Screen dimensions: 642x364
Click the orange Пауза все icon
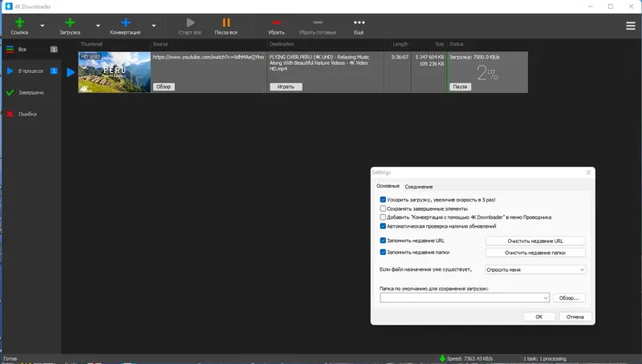coord(226,23)
